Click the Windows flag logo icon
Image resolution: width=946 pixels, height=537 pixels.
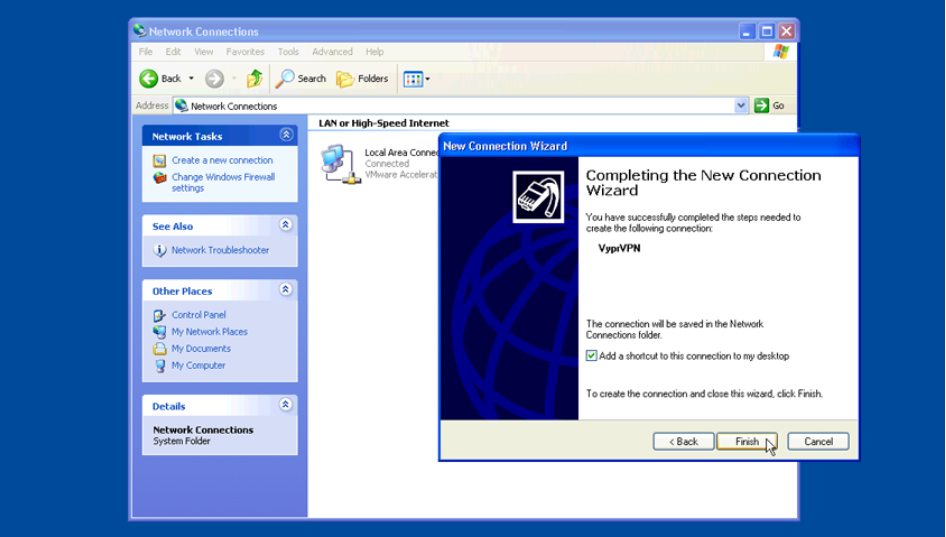click(x=781, y=52)
